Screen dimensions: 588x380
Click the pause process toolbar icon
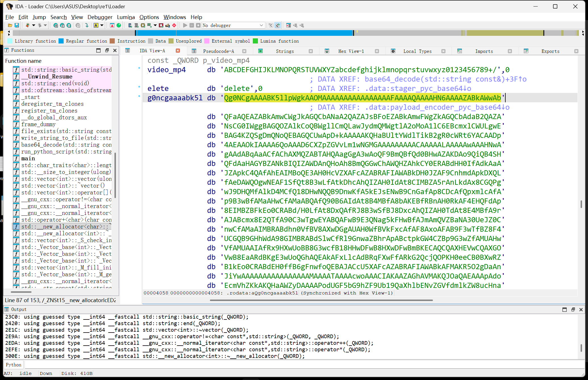(192, 26)
